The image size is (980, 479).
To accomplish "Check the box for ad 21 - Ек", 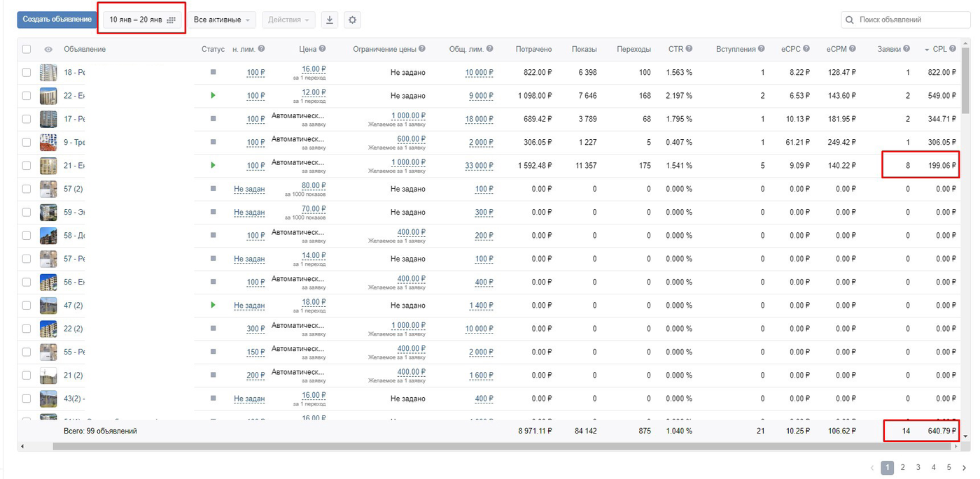I will [27, 166].
